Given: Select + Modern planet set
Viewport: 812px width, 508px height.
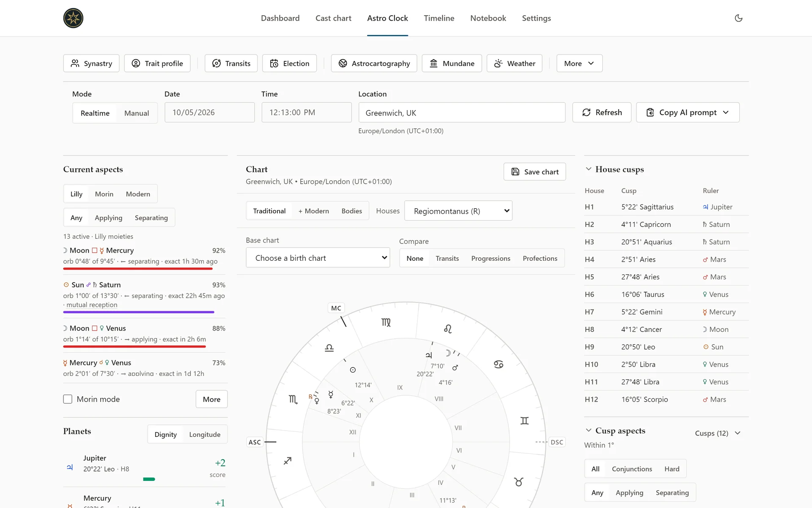Looking at the screenshot, I should (x=313, y=211).
